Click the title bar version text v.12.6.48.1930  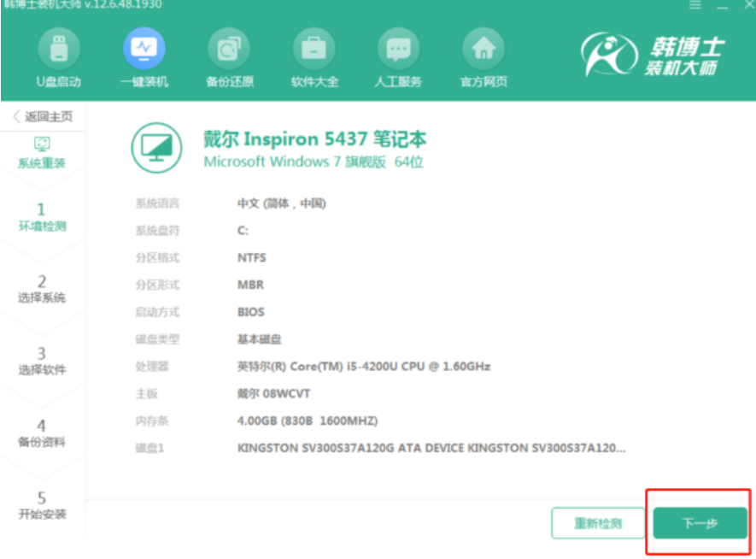[x=123, y=4]
